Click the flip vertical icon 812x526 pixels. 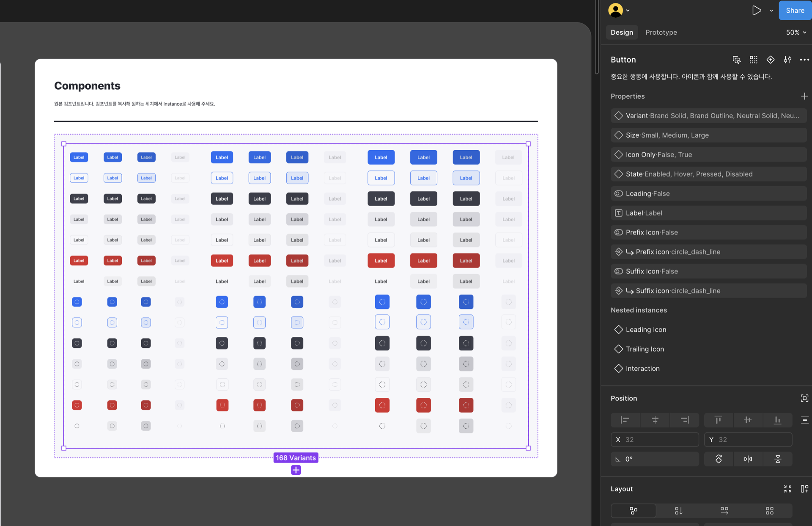click(x=778, y=459)
